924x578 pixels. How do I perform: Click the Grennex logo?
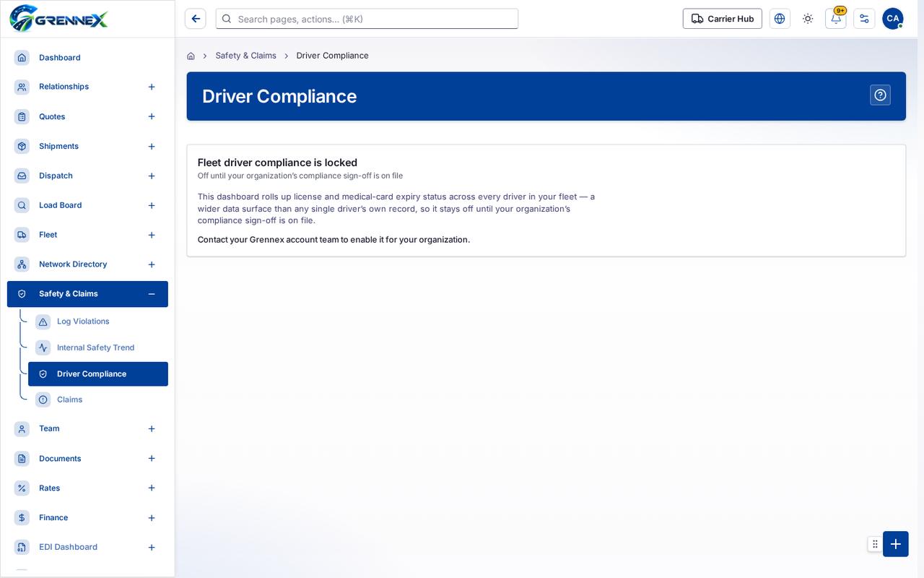point(58,18)
